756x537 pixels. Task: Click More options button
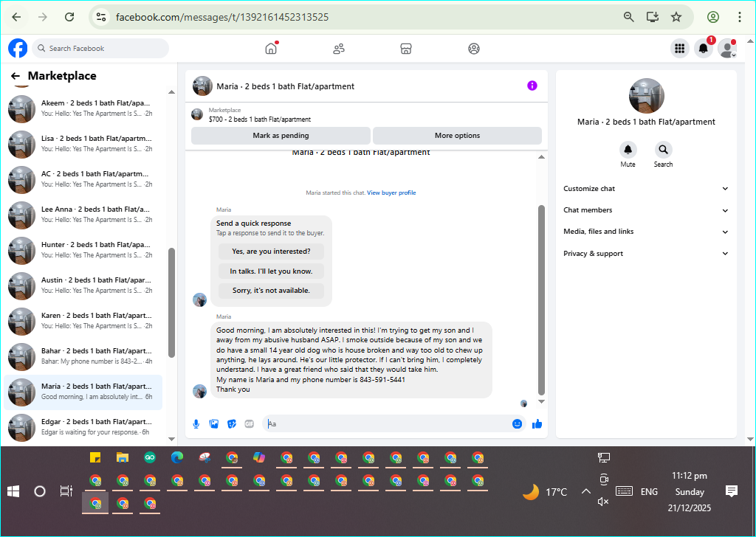pos(457,136)
